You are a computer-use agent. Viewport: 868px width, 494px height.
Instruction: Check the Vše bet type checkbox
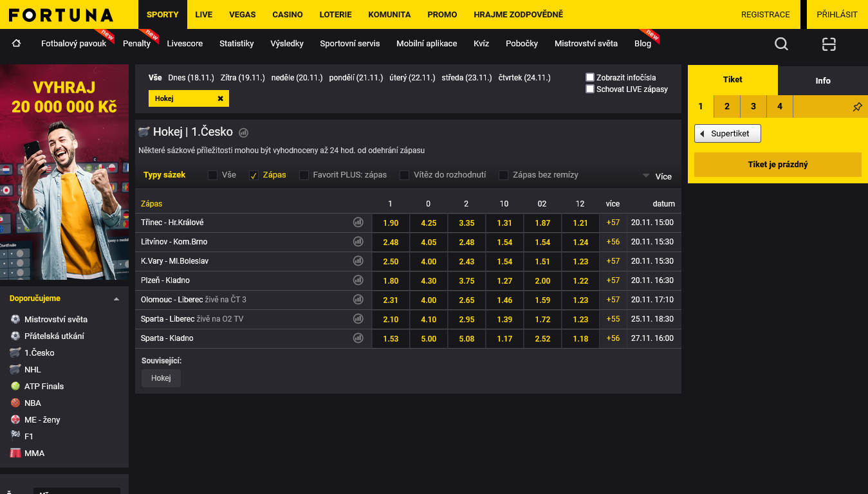click(x=212, y=175)
